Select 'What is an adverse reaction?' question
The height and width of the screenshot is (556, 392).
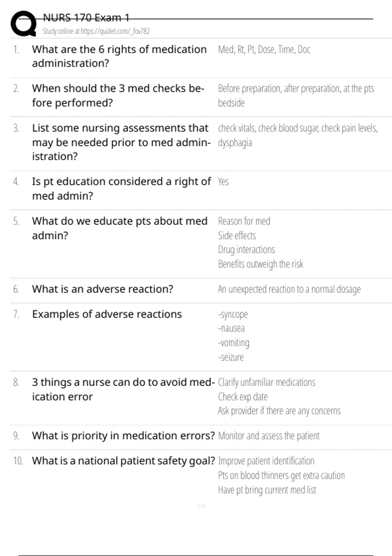[x=103, y=289]
